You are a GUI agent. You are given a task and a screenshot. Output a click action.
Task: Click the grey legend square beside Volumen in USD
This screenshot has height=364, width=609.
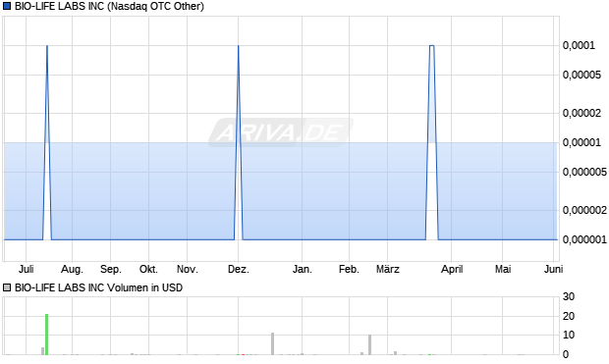tap(7, 287)
